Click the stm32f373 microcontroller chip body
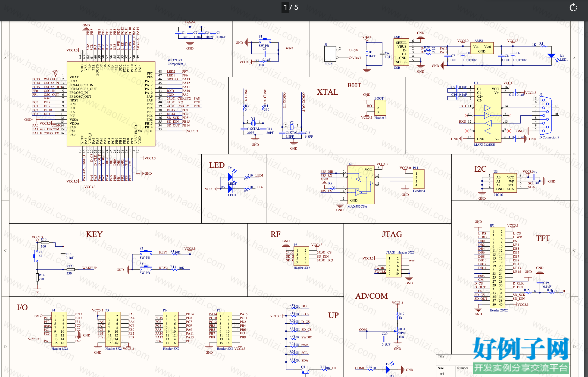Image resolution: width=588 pixels, height=377 pixels. point(111,104)
